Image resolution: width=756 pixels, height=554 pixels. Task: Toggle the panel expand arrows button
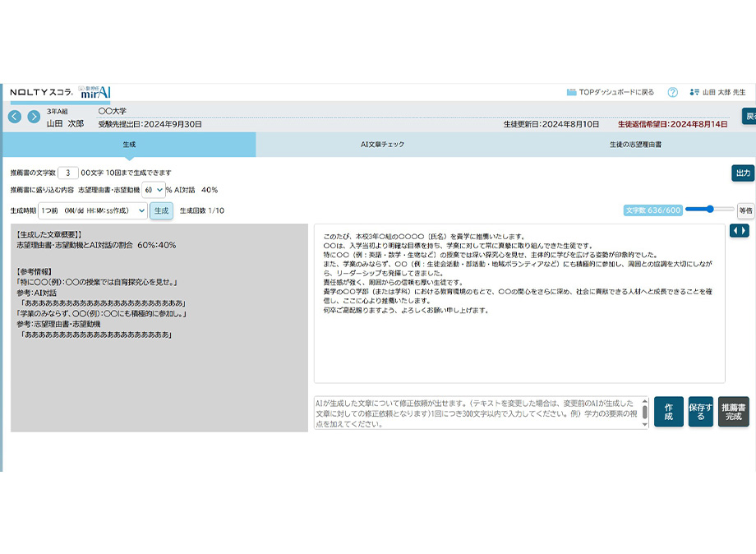pyautogui.click(x=739, y=231)
